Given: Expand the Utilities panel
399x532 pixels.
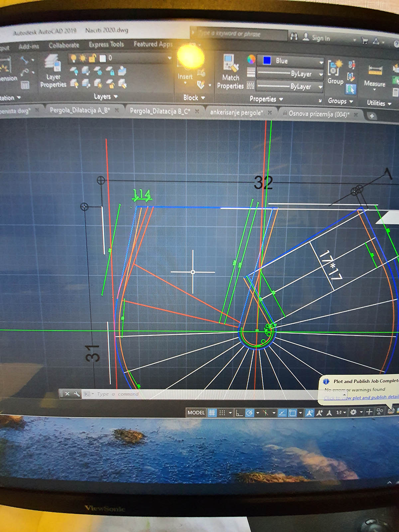Looking at the screenshot, I should tap(379, 103).
